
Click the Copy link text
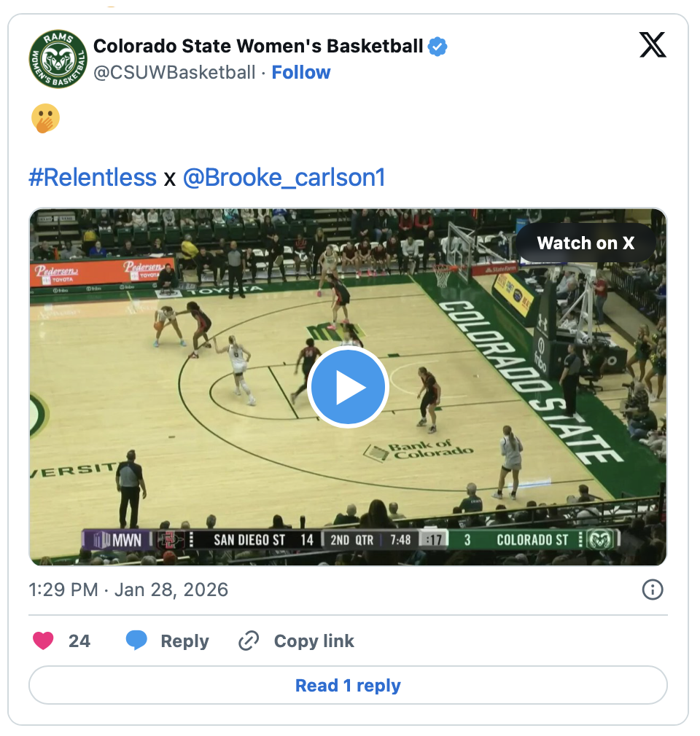pos(314,641)
